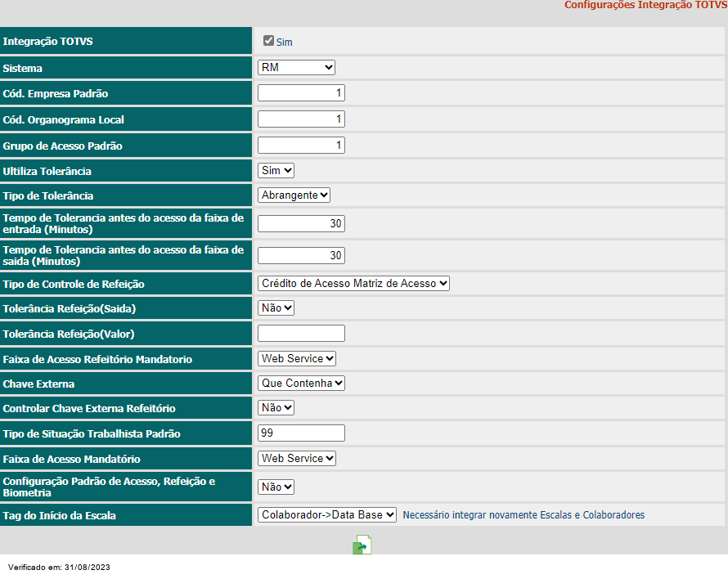Toggle the Integração TOTVS Sim checkbox
The height and width of the screenshot is (579, 728).
coord(268,41)
